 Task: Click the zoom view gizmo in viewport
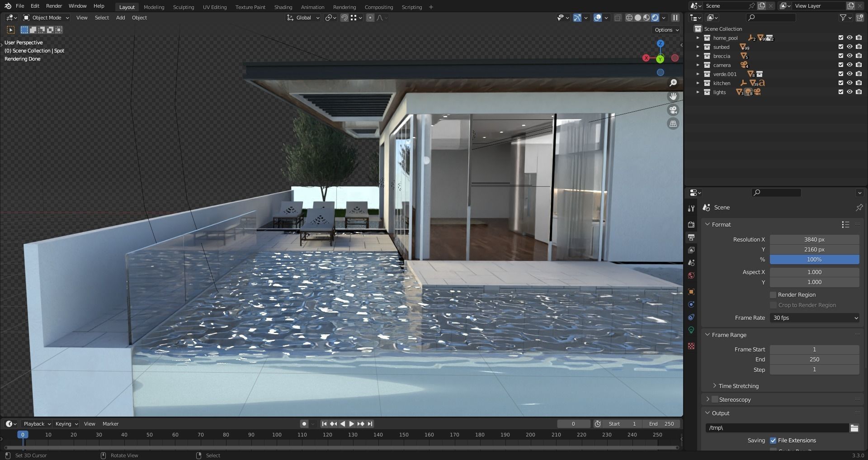click(x=673, y=83)
